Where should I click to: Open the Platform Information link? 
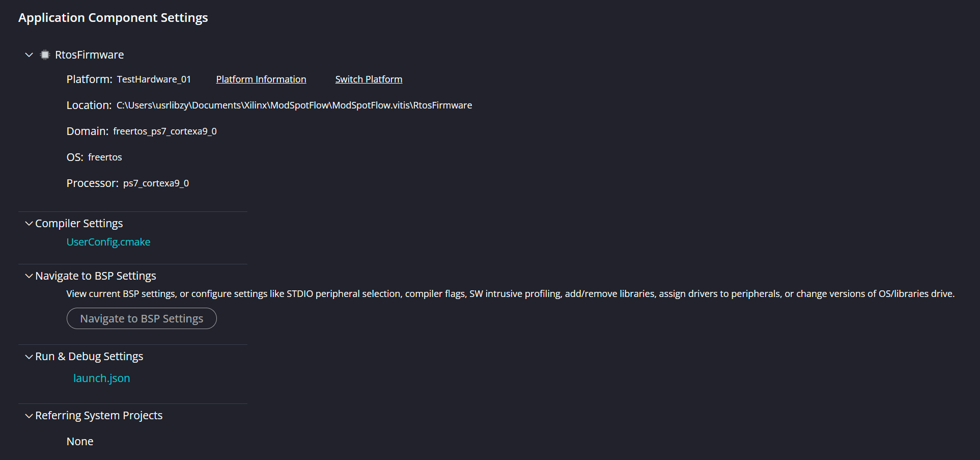coord(261,79)
